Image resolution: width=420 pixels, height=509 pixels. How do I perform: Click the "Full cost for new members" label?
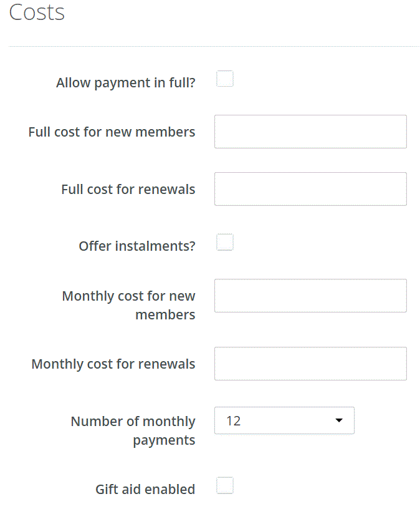click(x=112, y=132)
